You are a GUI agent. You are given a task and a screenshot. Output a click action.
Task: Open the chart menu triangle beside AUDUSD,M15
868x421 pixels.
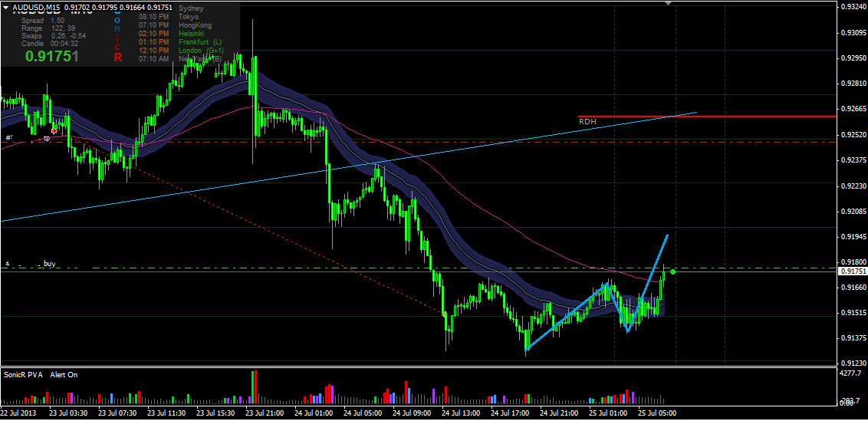click(x=6, y=8)
